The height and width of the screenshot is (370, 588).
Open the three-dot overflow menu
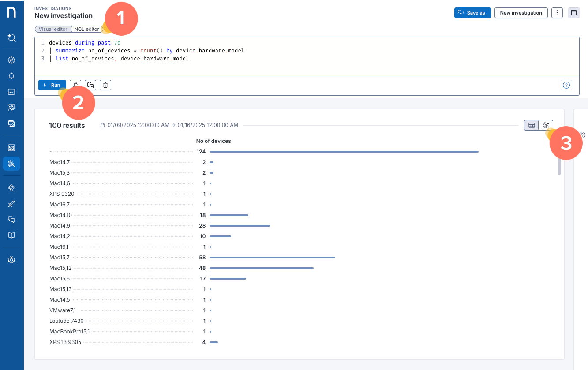[x=557, y=13]
